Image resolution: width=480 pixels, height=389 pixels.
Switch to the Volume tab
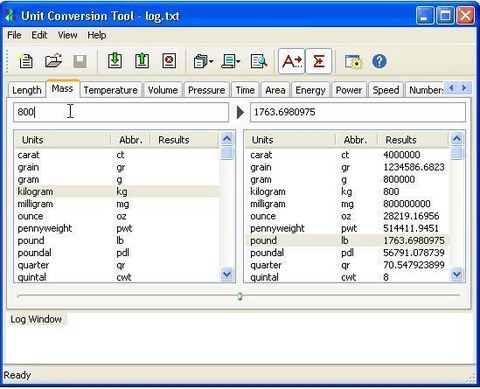point(163,90)
